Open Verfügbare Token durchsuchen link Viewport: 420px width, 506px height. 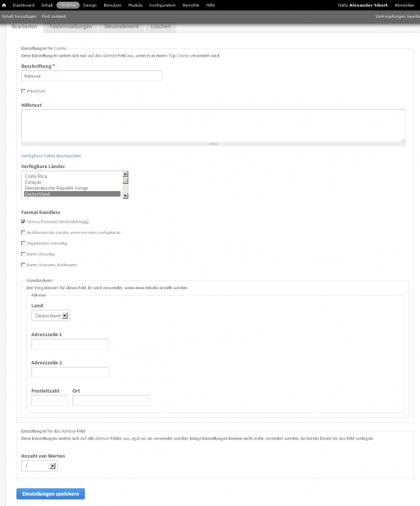pos(51,155)
